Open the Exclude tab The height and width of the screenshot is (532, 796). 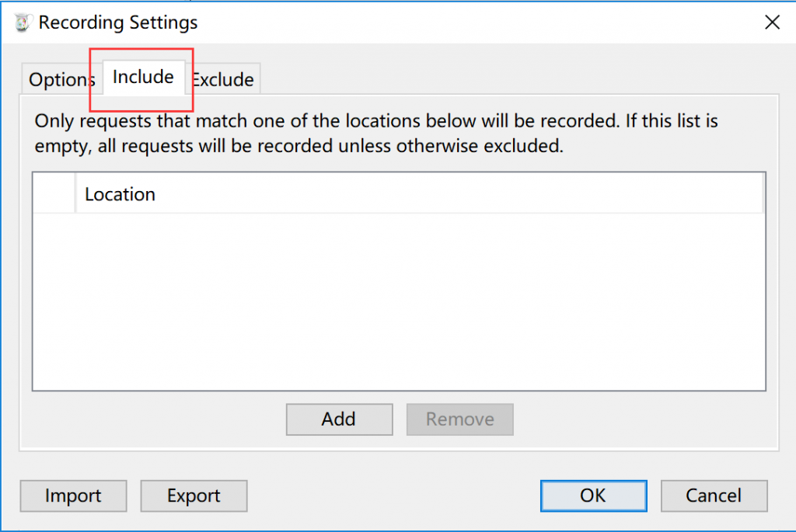pos(223,79)
